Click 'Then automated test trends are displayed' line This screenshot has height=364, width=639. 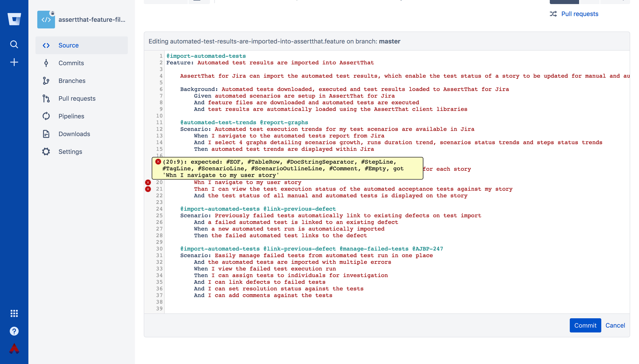284,149
